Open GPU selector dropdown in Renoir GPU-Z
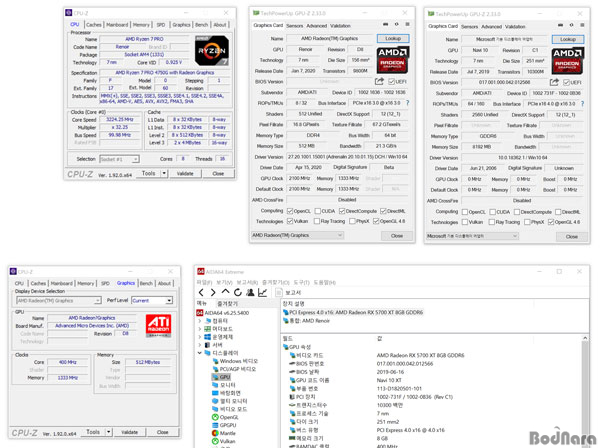The width and height of the screenshot is (600, 448). [x=297, y=235]
